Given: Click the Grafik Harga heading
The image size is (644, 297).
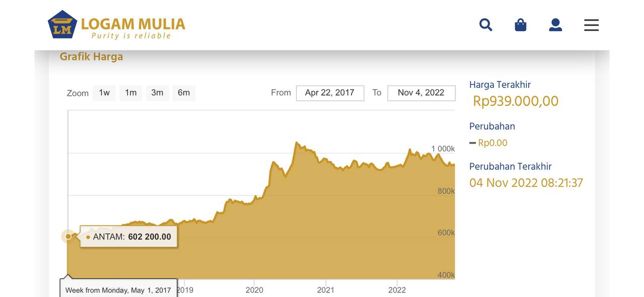Looking at the screenshot, I should click(x=92, y=57).
